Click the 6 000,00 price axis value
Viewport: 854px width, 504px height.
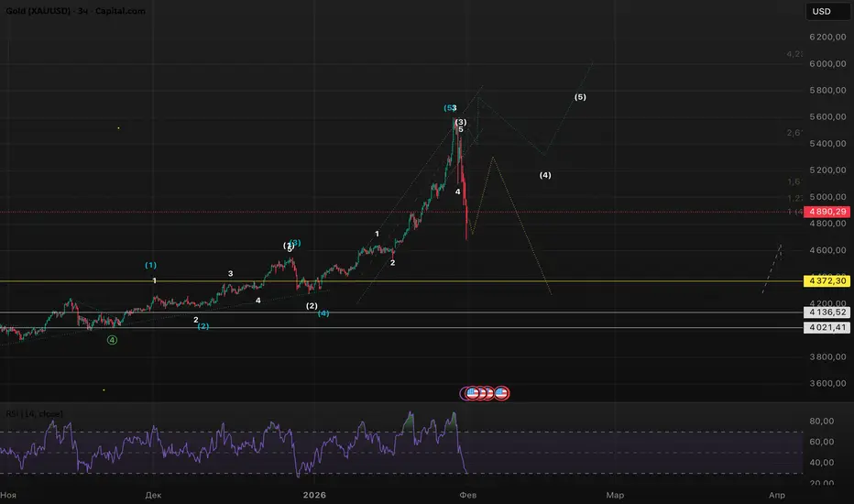(x=827, y=64)
